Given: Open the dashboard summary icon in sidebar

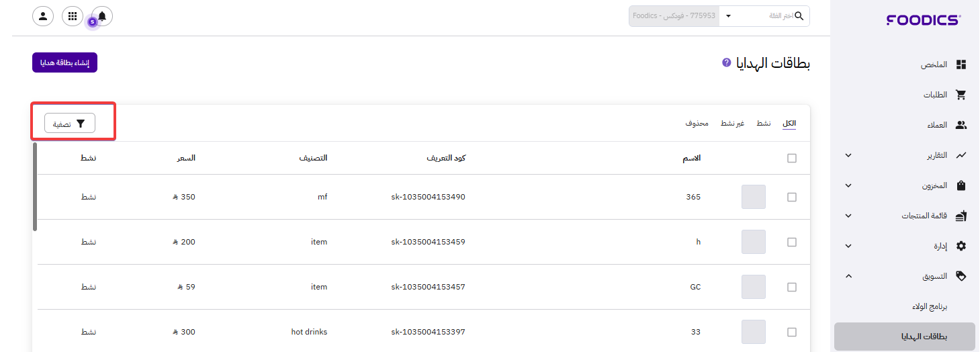Looking at the screenshot, I should (961, 64).
